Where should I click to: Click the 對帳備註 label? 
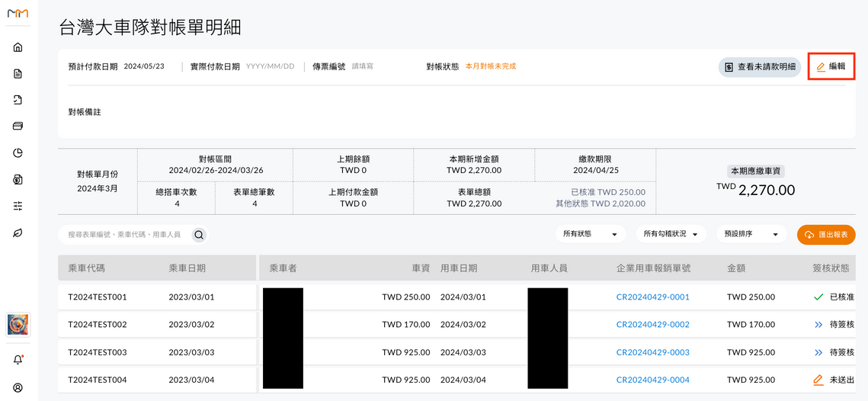pos(84,112)
